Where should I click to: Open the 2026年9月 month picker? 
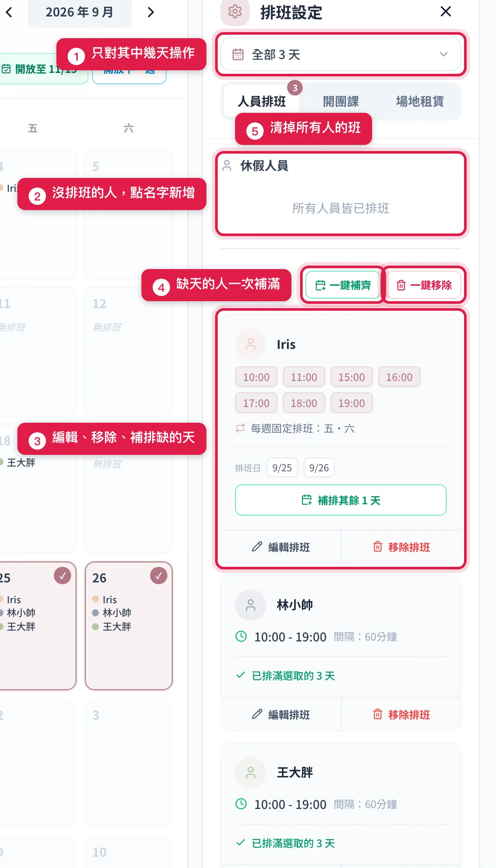click(x=80, y=12)
